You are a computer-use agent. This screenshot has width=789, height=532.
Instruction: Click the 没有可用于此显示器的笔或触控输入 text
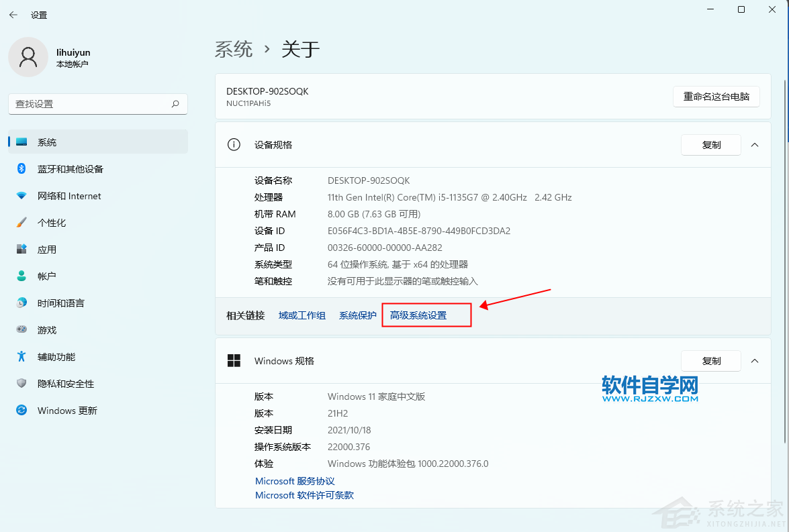pos(402,281)
